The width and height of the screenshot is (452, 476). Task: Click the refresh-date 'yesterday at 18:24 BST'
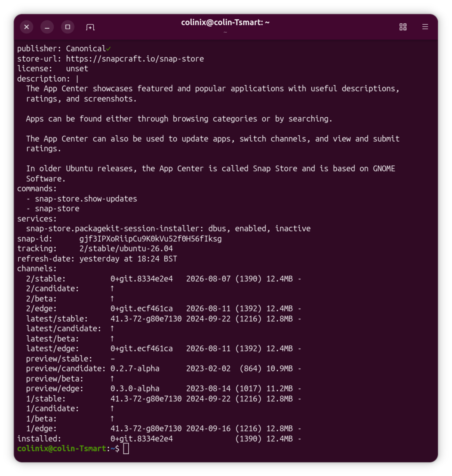click(128, 259)
